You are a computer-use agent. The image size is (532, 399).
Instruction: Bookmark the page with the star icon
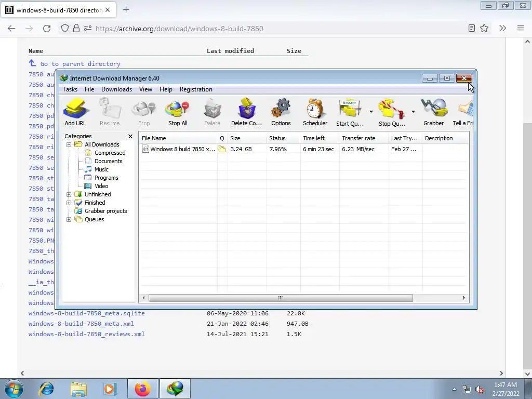(x=484, y=29)
